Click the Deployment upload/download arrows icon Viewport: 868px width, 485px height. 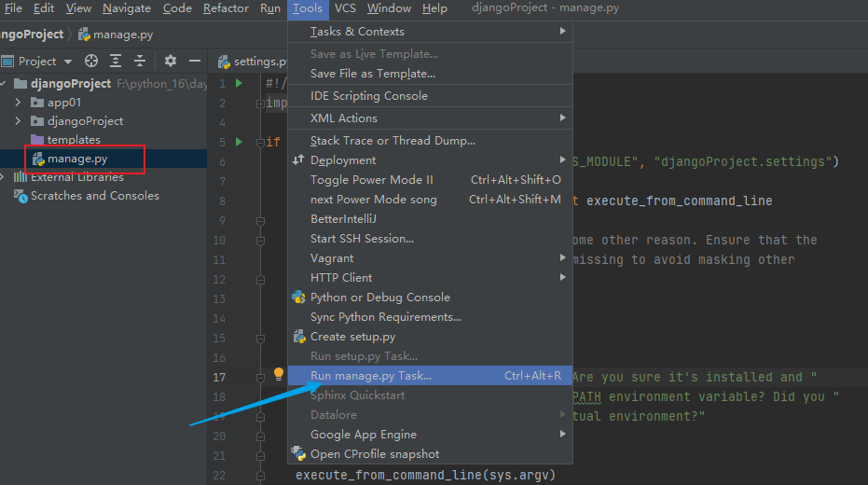(299, 160)
